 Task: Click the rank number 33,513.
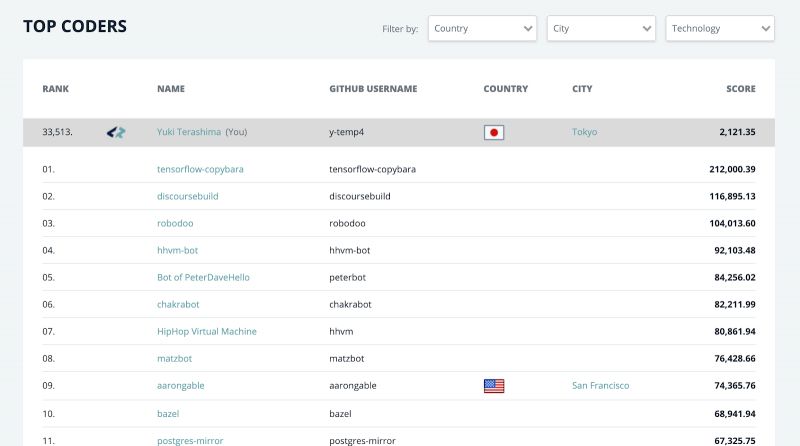coord(57,132)
